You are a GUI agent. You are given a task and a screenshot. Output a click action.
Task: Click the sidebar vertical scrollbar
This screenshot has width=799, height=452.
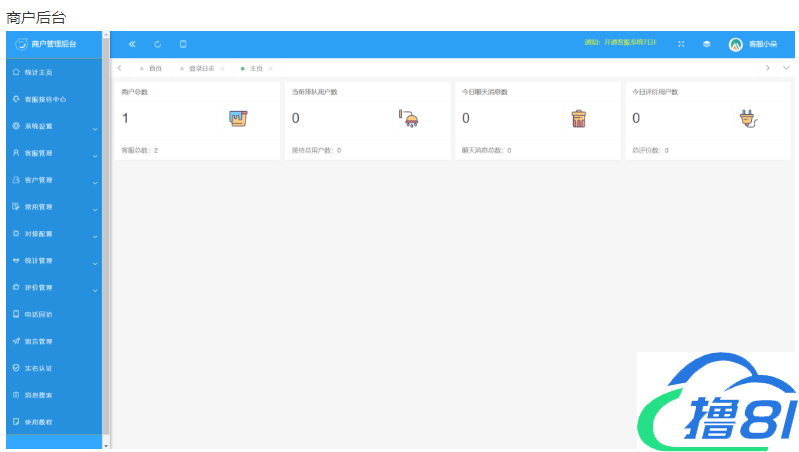[106, 240]
